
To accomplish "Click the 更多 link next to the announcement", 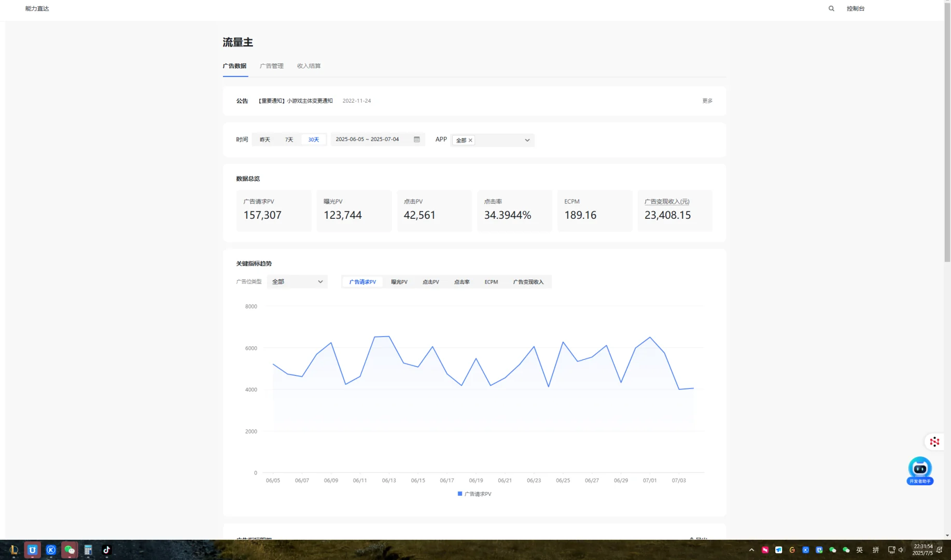I will tap(707, 101).
